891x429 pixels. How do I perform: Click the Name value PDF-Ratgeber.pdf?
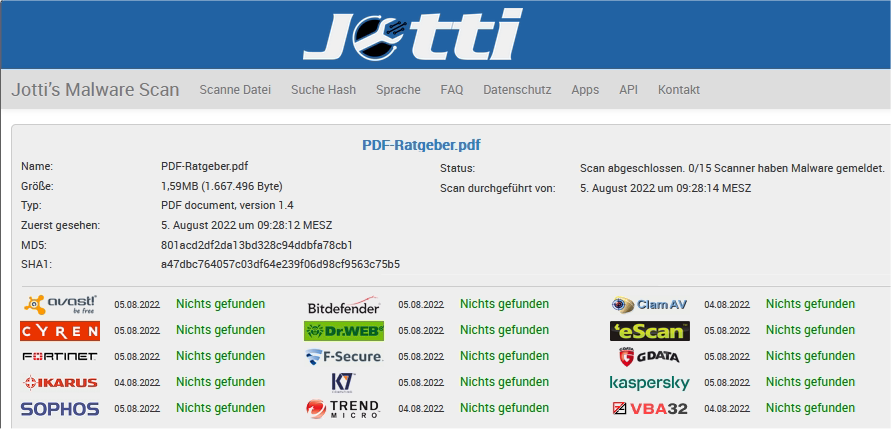205,166
